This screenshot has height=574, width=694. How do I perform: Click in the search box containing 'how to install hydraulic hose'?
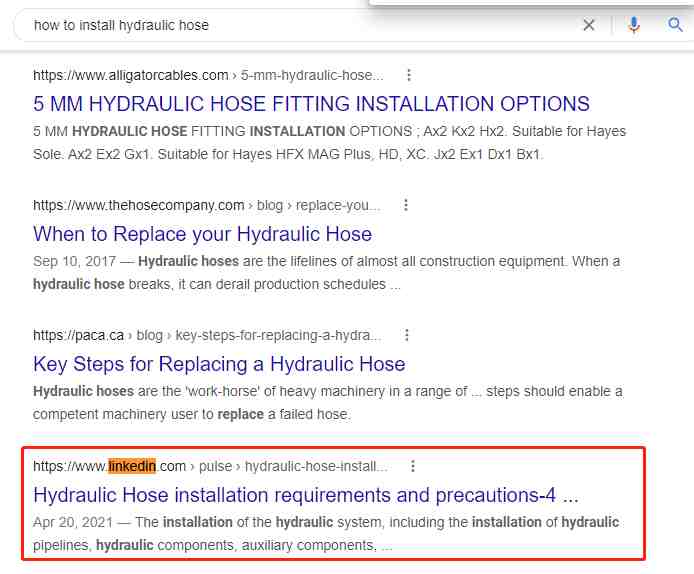tap(301, 25)
